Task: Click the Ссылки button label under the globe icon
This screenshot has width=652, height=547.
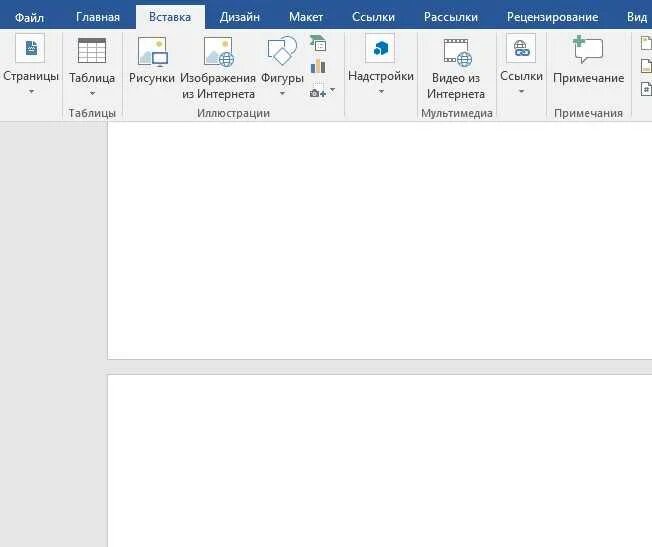Action: tap(521, 76)
